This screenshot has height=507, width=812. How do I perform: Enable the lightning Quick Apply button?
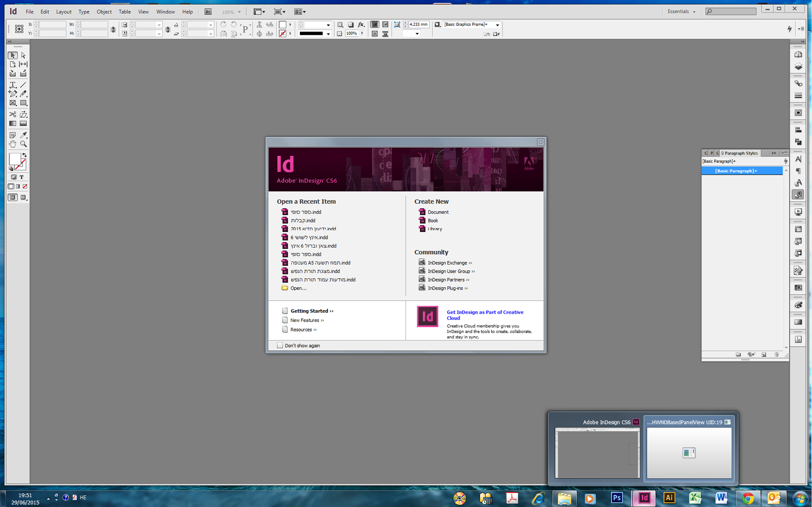[x=789, y=29]
